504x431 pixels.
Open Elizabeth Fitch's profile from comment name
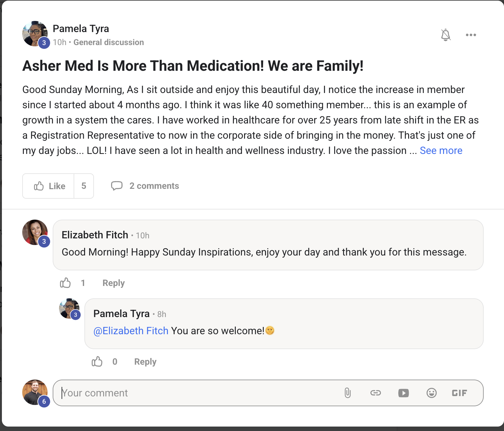pos(95,235)
